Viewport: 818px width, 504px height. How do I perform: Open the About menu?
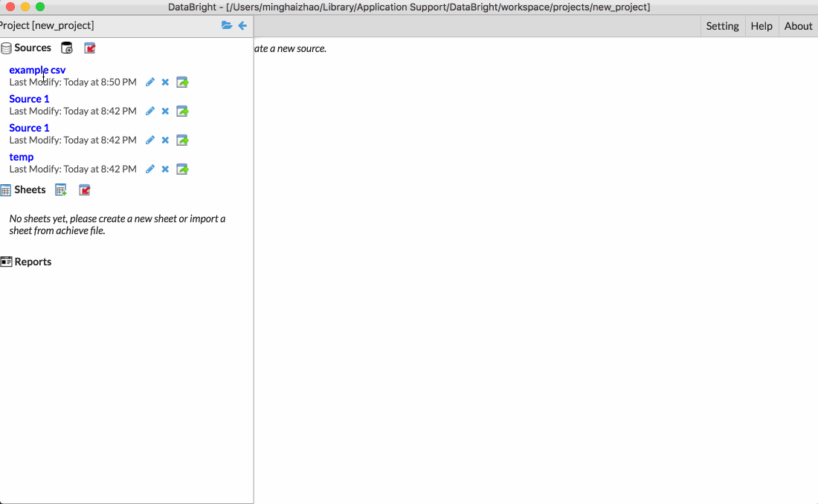pos(798,26)
